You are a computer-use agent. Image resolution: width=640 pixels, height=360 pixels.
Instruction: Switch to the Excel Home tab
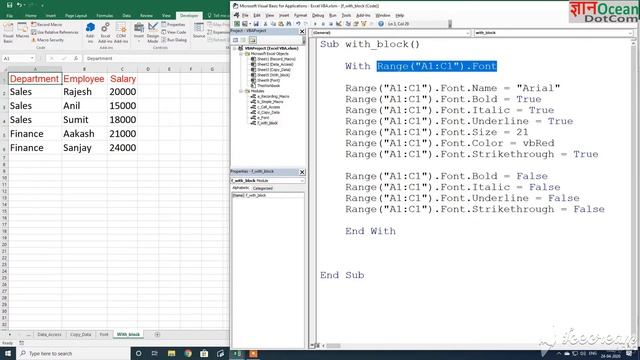coord(31,16)
